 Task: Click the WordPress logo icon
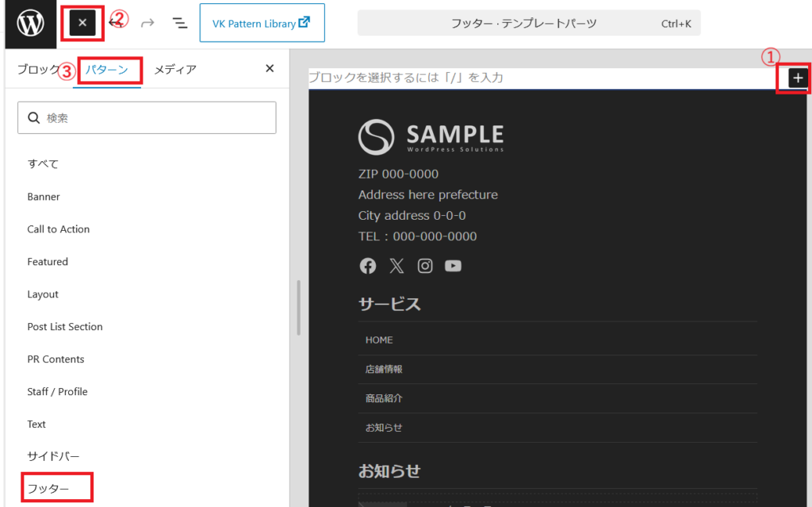coord(30,23)
